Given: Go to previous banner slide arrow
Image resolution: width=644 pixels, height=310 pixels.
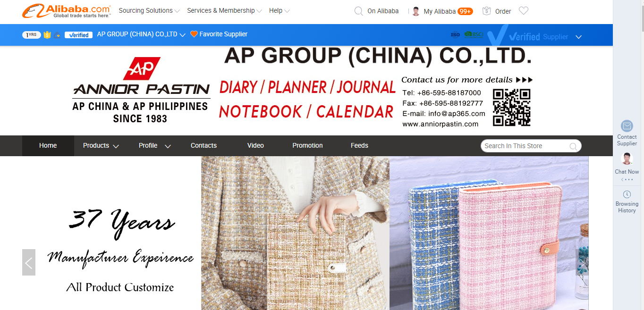Looking at the screenshot, I should coord(29,262).
